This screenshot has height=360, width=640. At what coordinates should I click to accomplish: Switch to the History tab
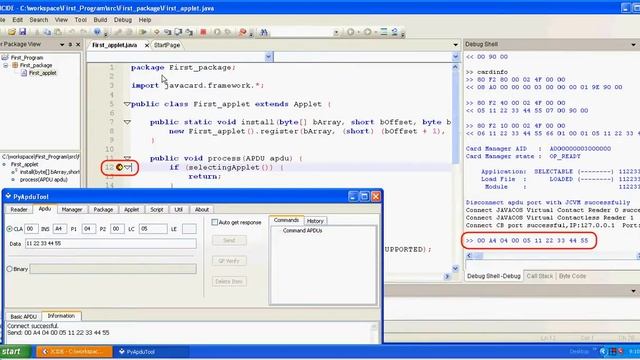(315, 221)
